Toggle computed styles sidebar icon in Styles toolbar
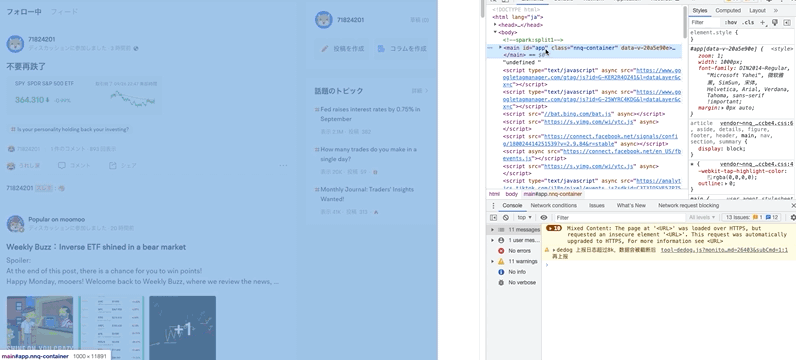This screenshot has height=360, width=796. (787, 22)
